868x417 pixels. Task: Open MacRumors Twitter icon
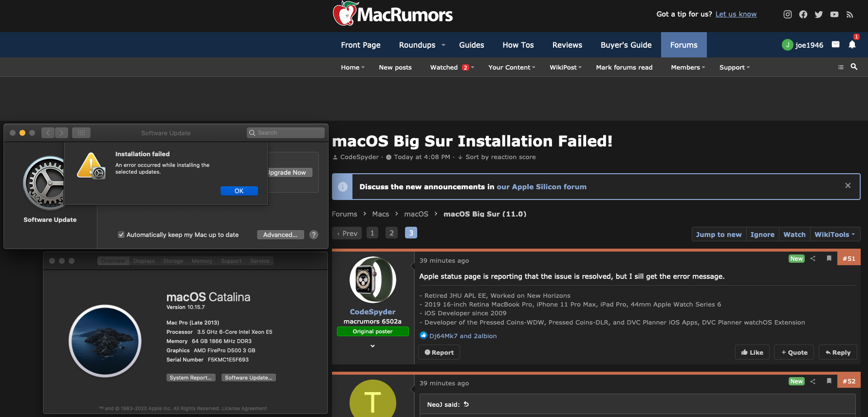pos(818,15)
